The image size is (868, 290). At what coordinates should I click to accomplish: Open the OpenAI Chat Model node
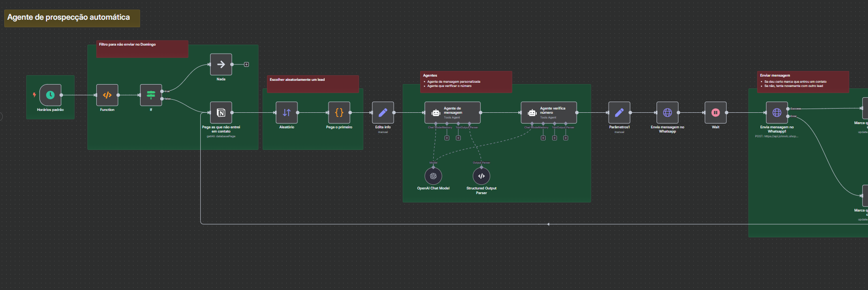pos(433,176)
